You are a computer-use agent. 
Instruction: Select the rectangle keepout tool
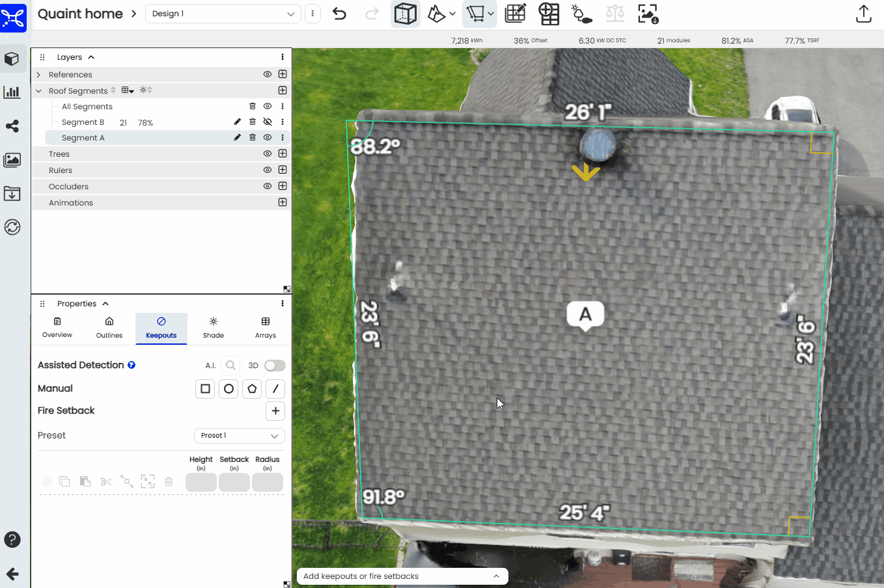pyautogui.click(x=205, y=388)
